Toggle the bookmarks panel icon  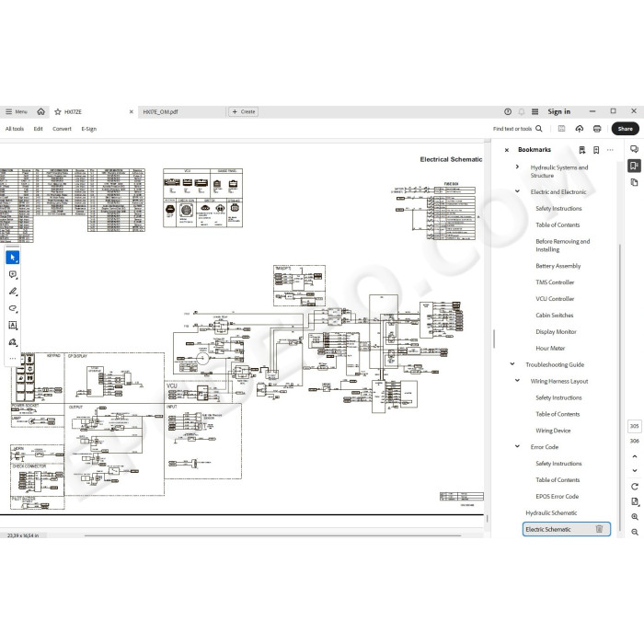coord(634,166)
